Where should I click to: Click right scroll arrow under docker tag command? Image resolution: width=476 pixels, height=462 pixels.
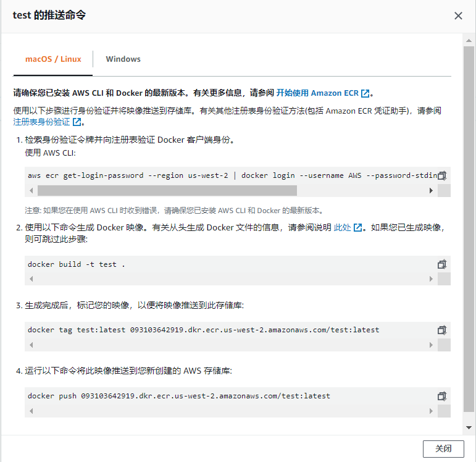coord(431,345)
